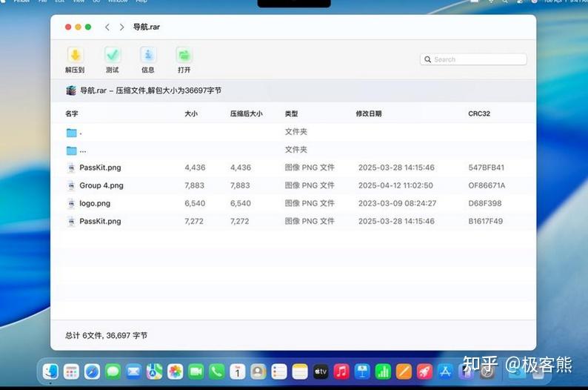Open the red rocket app in Dock
Screen dimensions: 588x390
point(424,371)
